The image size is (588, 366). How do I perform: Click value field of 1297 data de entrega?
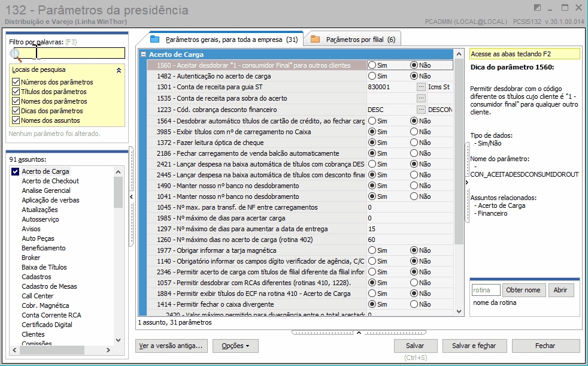tap(410, 229)
